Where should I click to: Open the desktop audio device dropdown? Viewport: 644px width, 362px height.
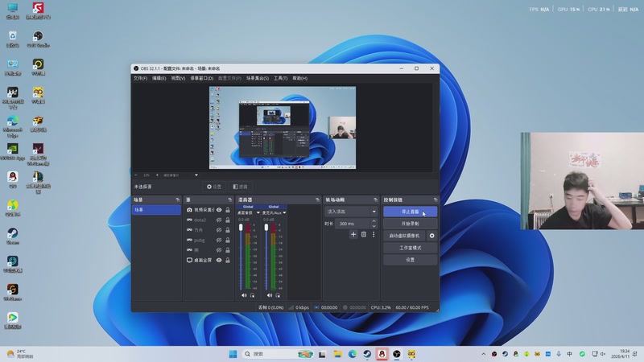click(258, 212)
